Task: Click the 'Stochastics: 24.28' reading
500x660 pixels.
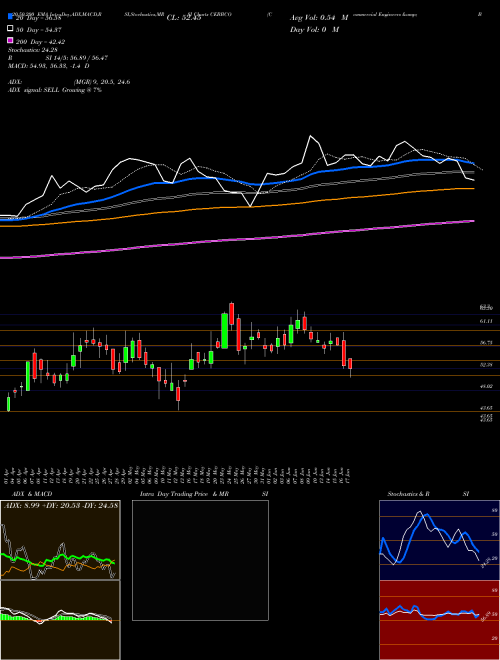Action: coord(32,50)
